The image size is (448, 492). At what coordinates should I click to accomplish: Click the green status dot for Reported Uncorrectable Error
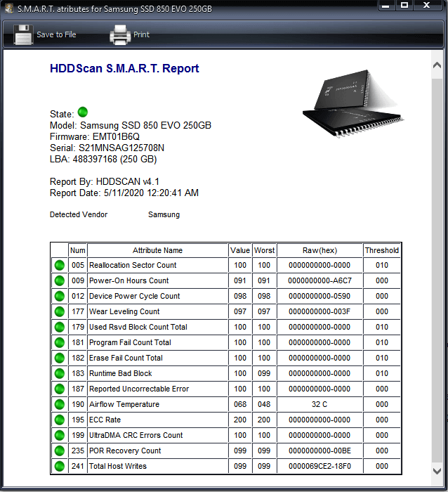point(60,389)
